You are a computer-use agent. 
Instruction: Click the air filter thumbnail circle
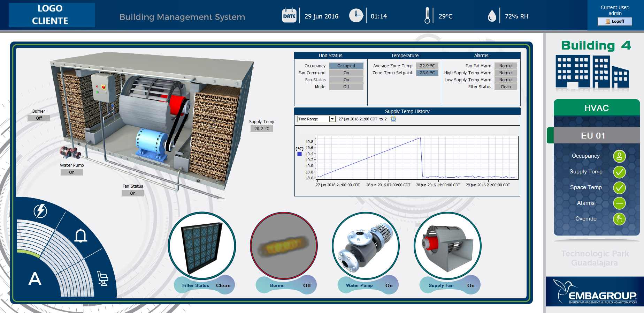click(202, 246)
